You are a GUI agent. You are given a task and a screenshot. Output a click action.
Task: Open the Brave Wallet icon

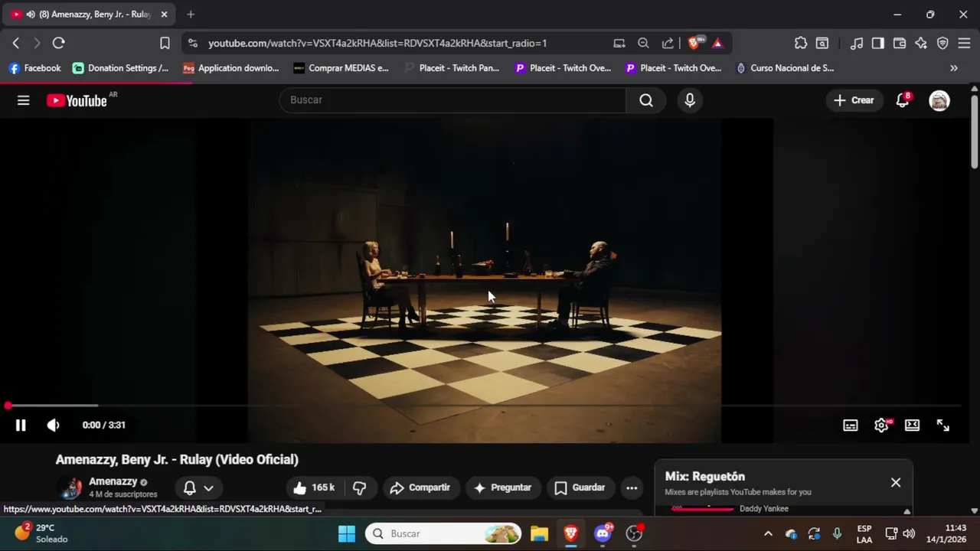900,44
